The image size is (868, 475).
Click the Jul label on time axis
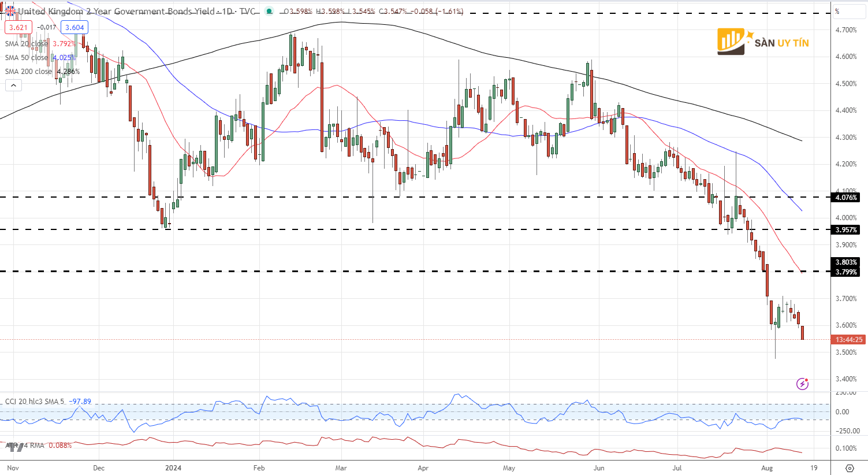[x=677, y=468]
